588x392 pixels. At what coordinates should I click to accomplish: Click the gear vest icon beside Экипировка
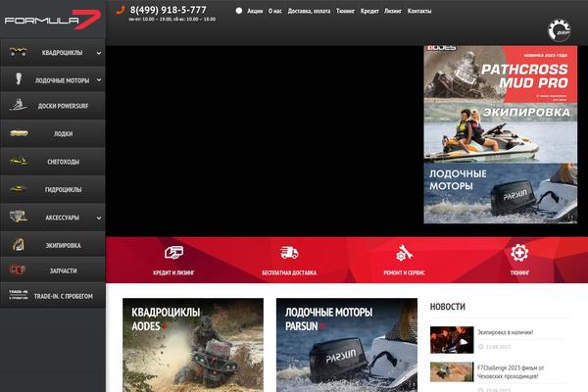pyautogui.click(x=18, y=244)
